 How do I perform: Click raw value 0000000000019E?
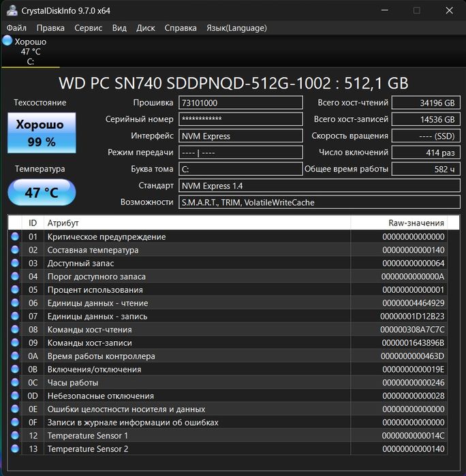coord(413,369)
